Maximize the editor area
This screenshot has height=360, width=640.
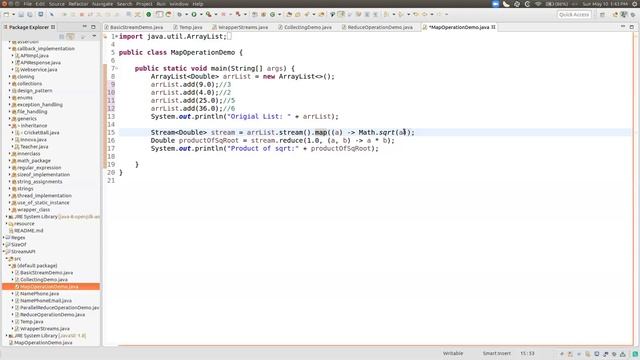632,27
